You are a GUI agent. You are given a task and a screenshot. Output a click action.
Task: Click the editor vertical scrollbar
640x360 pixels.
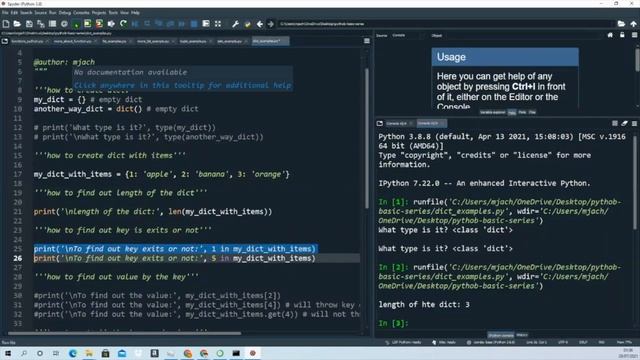(x=367, y=139)
